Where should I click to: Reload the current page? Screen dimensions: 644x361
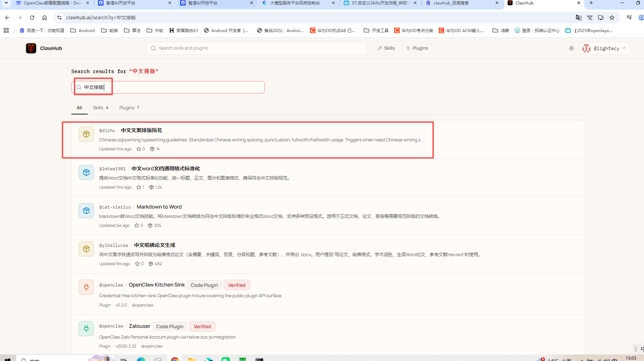[x=32, y=18]
